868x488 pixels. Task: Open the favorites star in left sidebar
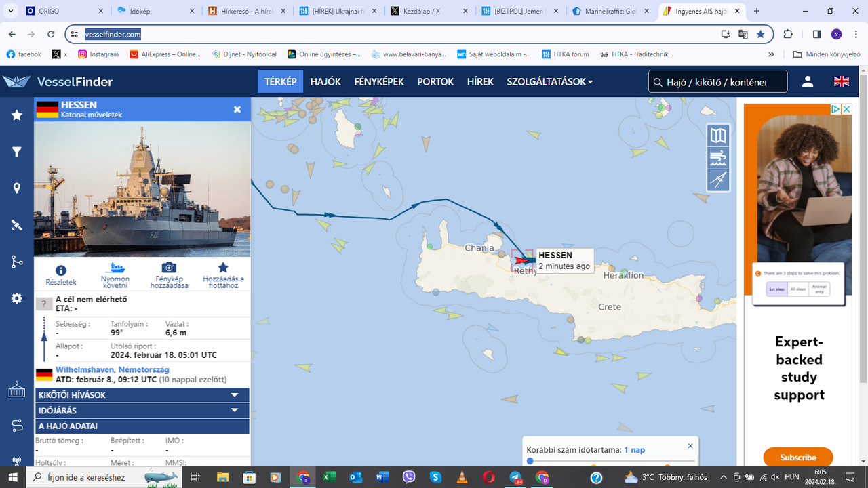pos(17,115)
